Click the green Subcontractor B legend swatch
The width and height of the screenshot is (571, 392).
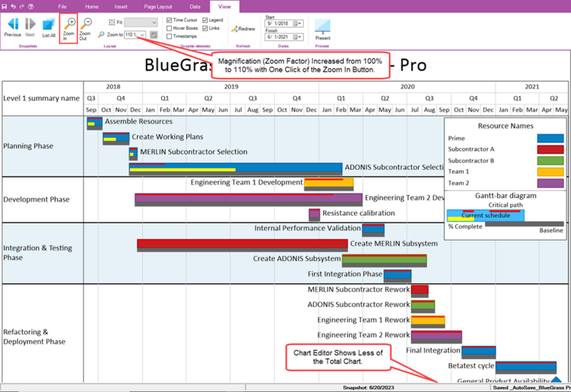(x=550, y=161)
